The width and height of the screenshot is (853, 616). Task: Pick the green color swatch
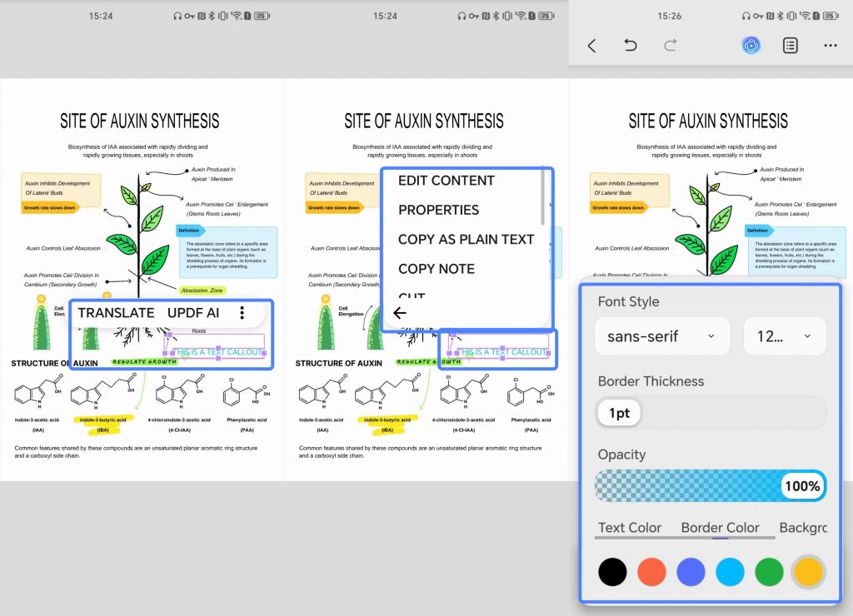[x=769, y=572]
